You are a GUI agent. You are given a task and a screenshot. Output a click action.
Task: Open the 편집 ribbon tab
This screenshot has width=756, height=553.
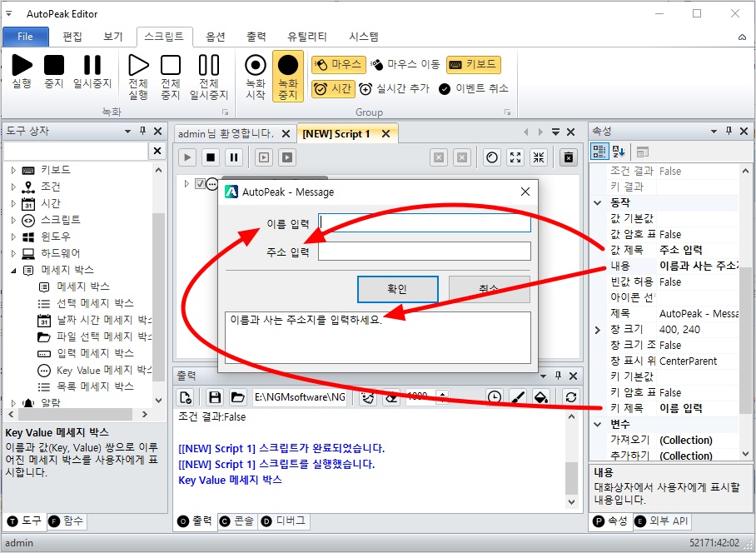click(x=72, y=37)
